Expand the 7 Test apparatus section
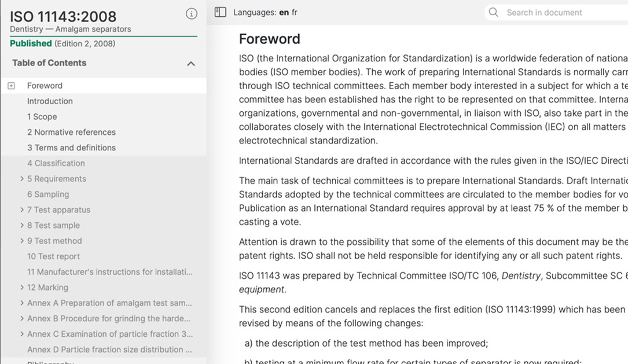The width and height of the screenshot is (628, 364). coord(21,209)
